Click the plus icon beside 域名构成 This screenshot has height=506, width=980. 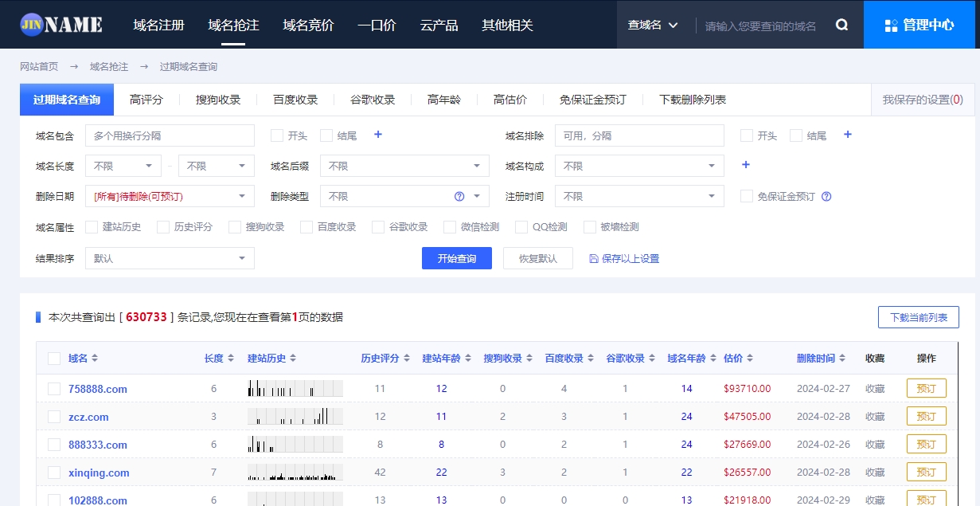click(x=746, y=165)
